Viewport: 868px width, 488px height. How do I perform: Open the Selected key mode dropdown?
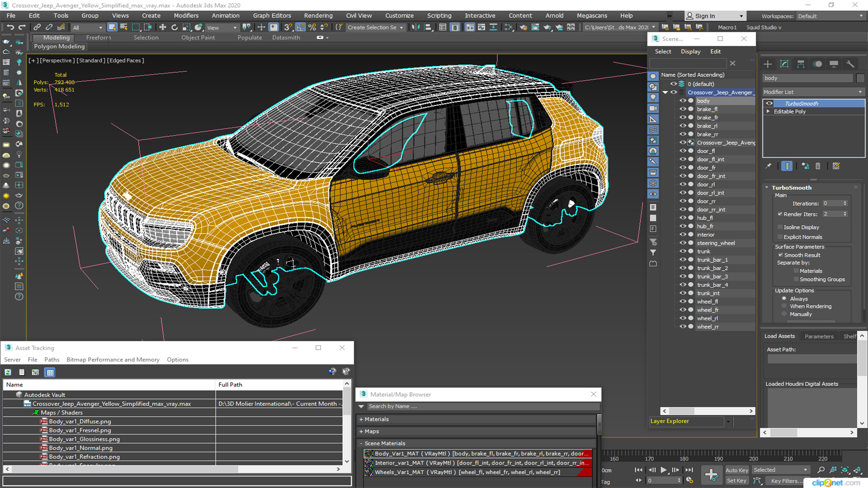[x=780, y=470]
